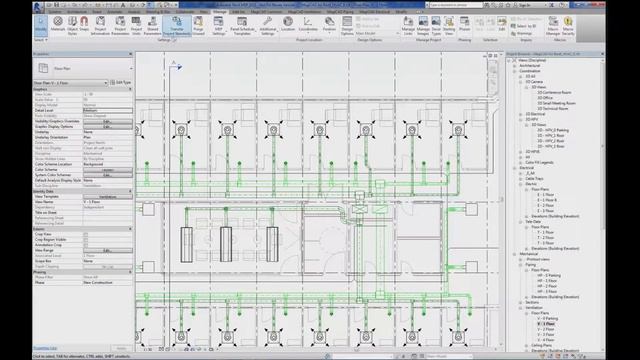
Task: Open Shared Parameters
Action: click(153, 26)
